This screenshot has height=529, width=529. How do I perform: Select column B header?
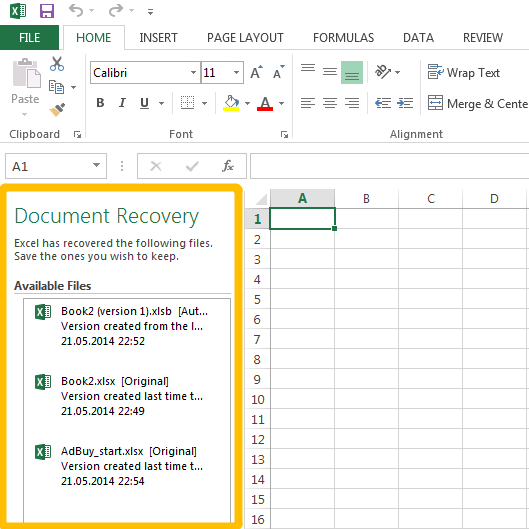click(x=366, y=199)
